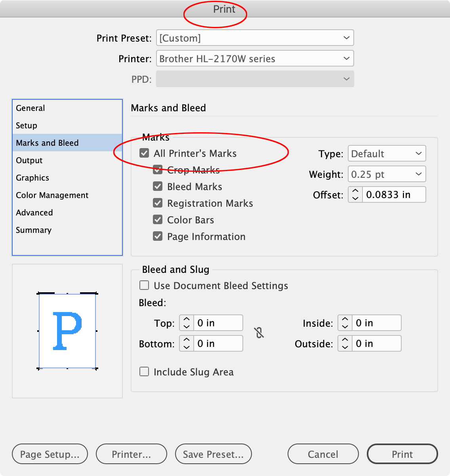The height and width of the screenshot is (476, 450).
Task: Click the Save Preset button
Action: [213, 454]
